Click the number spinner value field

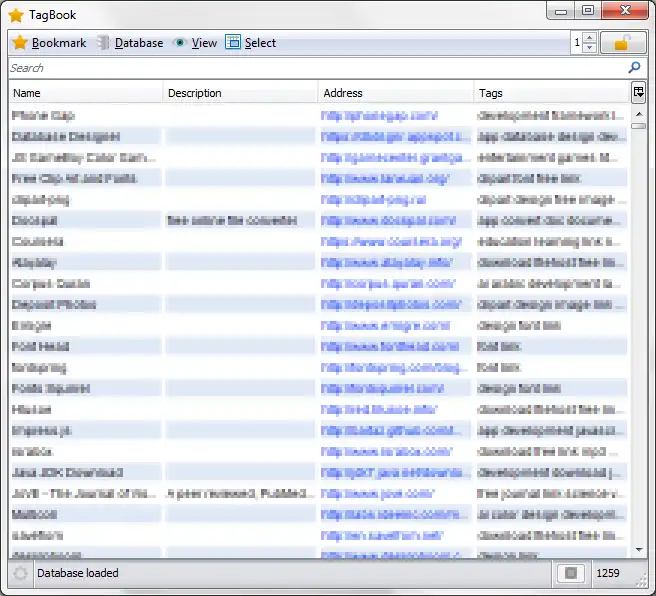tap(577, 42)
